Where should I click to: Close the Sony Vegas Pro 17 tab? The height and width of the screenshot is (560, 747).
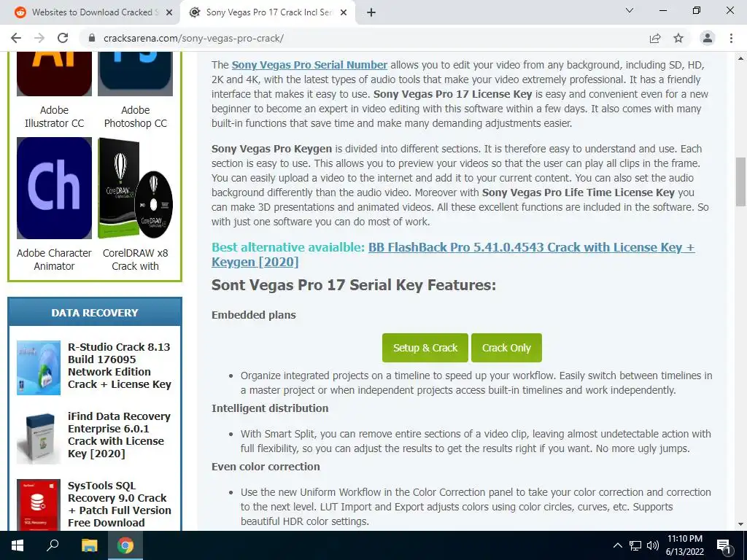click(344, 12)
